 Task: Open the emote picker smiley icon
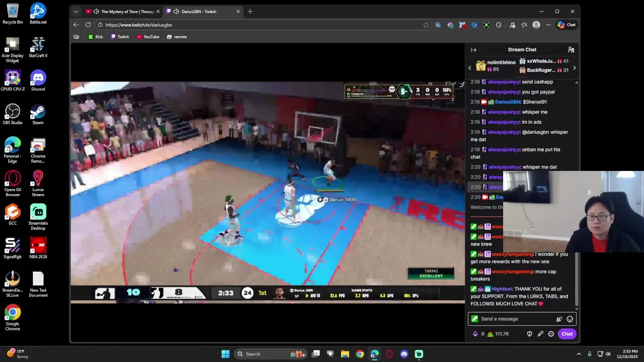click(x=570, y=319)
